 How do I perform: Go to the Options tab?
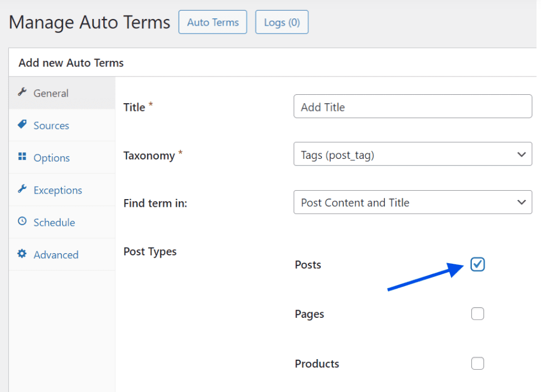(62, 158)
